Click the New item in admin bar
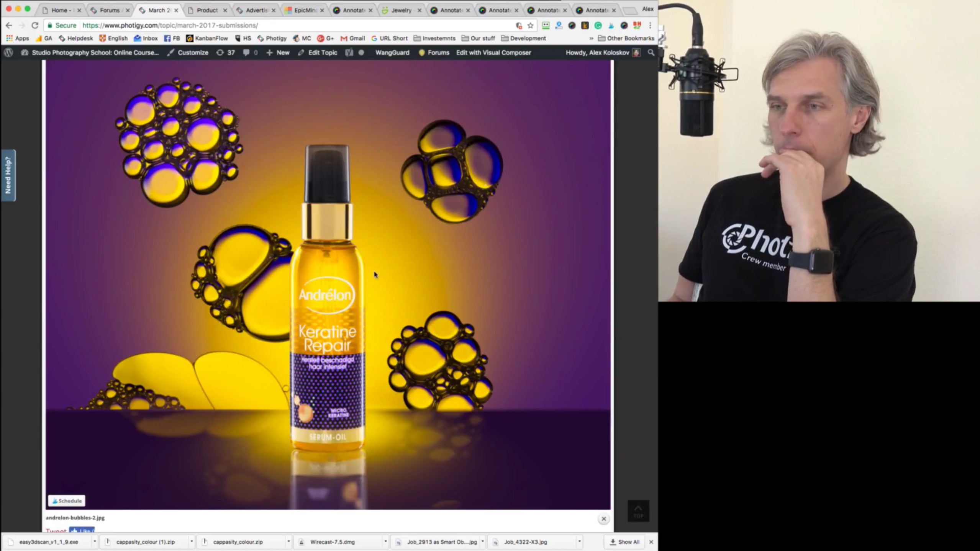 coord(278,52)
